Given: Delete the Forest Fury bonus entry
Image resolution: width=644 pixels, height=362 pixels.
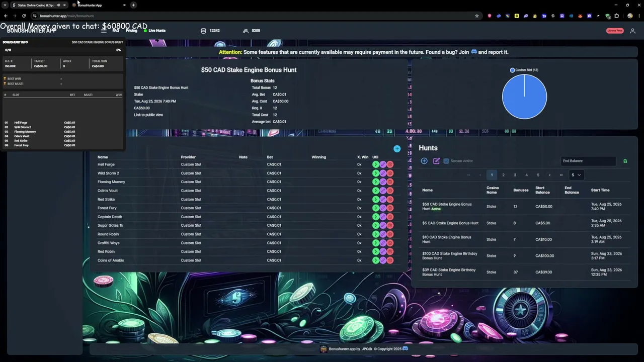Looking at the screenshot, I should 390,208.
